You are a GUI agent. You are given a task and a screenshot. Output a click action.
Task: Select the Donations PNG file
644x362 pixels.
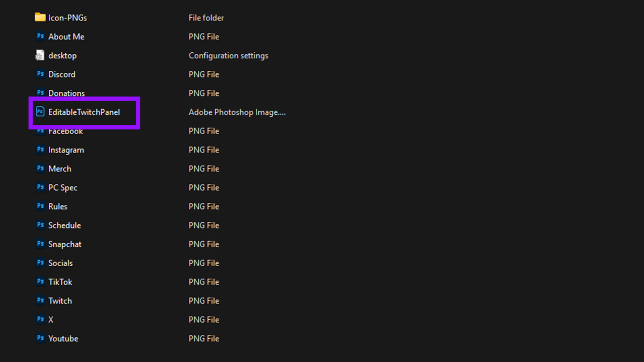(x=66, y=93)
